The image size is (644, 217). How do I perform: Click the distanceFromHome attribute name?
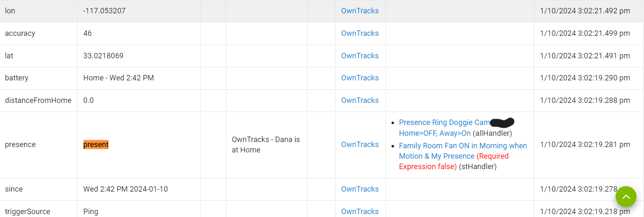(x=38, y=100)
